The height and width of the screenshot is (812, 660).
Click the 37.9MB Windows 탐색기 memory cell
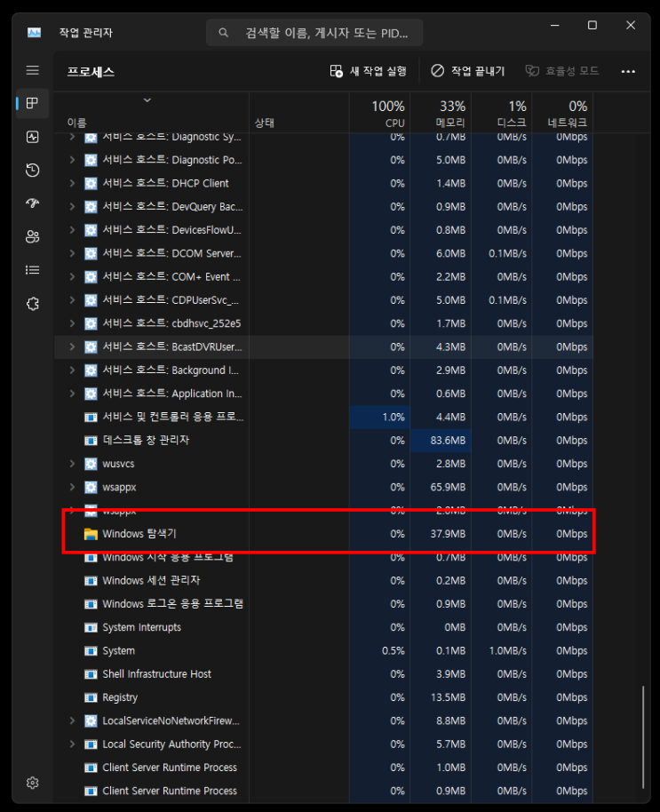tap(441, 534)
